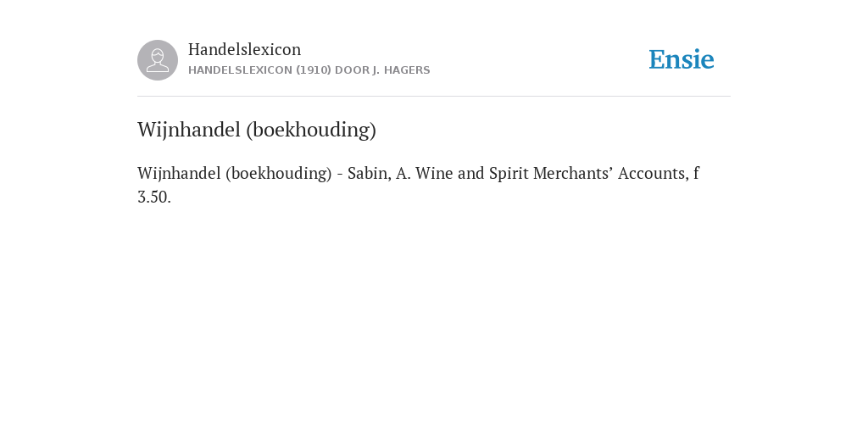Click the word Spirit in the definition
The width and height of the screenshot is (868, 434).
coord(507,173)
